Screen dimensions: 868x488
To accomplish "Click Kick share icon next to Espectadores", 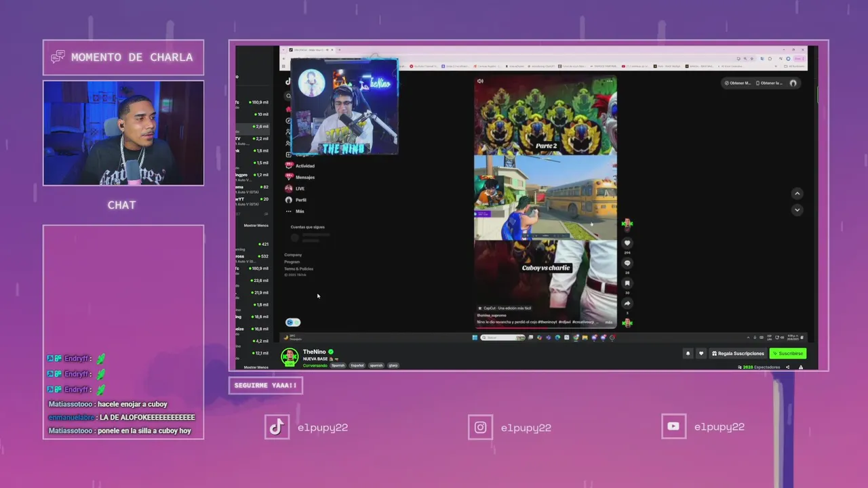I will click(x=787, y=367).
